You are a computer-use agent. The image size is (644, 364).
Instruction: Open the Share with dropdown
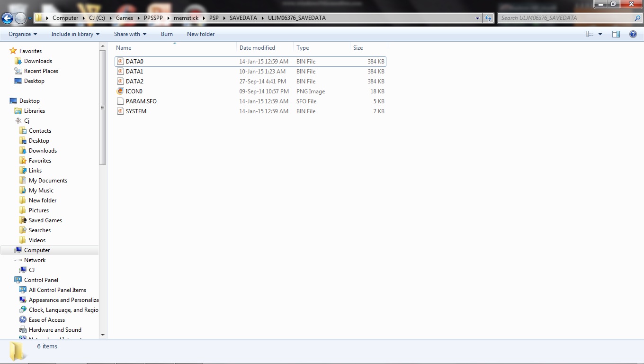tap(130, 34)
